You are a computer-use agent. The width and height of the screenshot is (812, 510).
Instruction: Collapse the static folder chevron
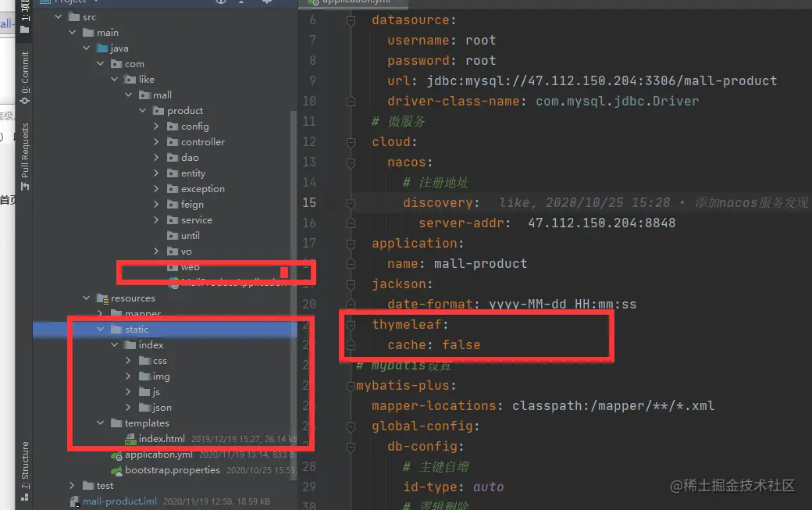pos(100,329)
